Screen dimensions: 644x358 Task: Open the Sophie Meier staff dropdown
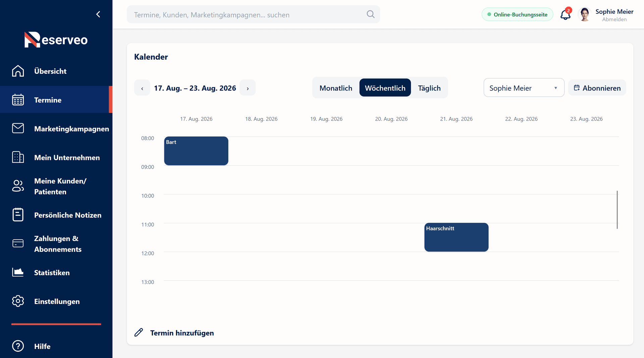[524, 88]
